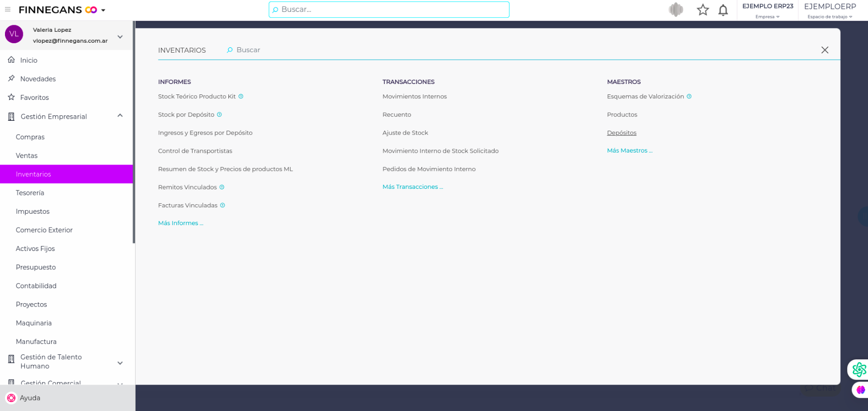This screenshot has height=411, width=868.
Task: Click the Inicio home icon
Action: 11,60
